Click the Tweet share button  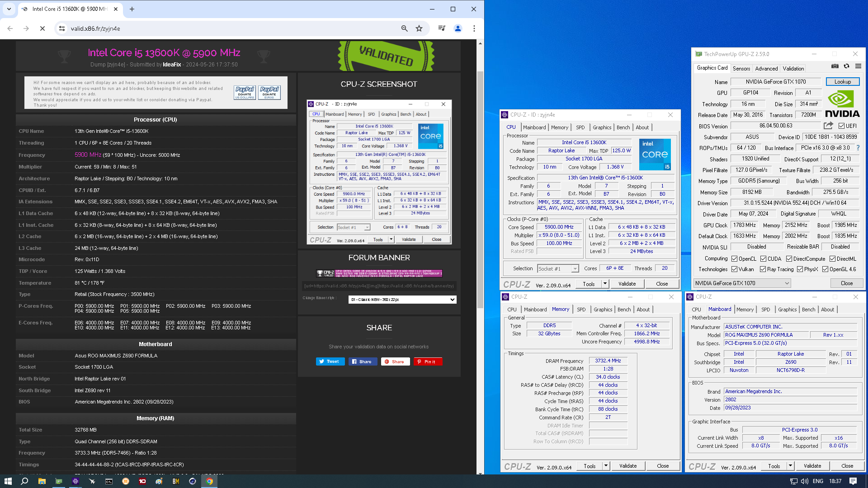(x=330, y=361)
